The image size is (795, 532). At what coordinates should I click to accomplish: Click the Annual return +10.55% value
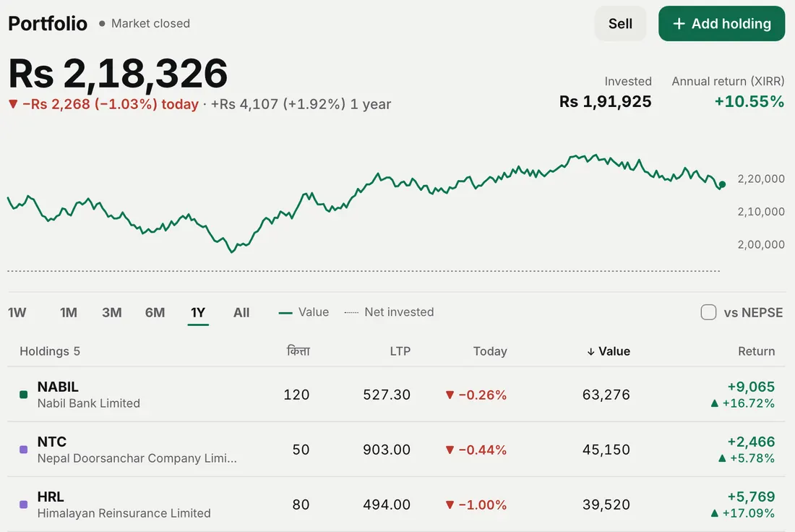tap(749, 101)
